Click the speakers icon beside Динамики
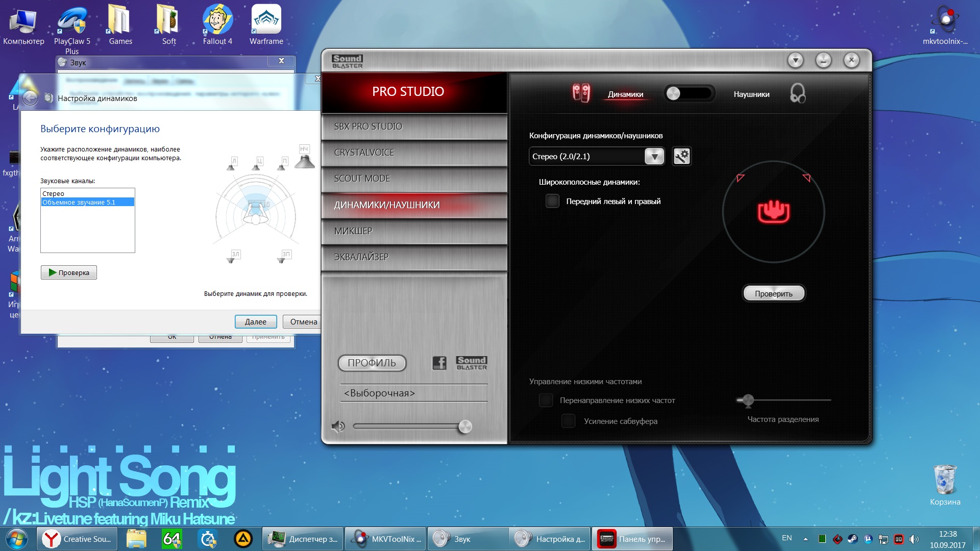 tap(581, 93)
